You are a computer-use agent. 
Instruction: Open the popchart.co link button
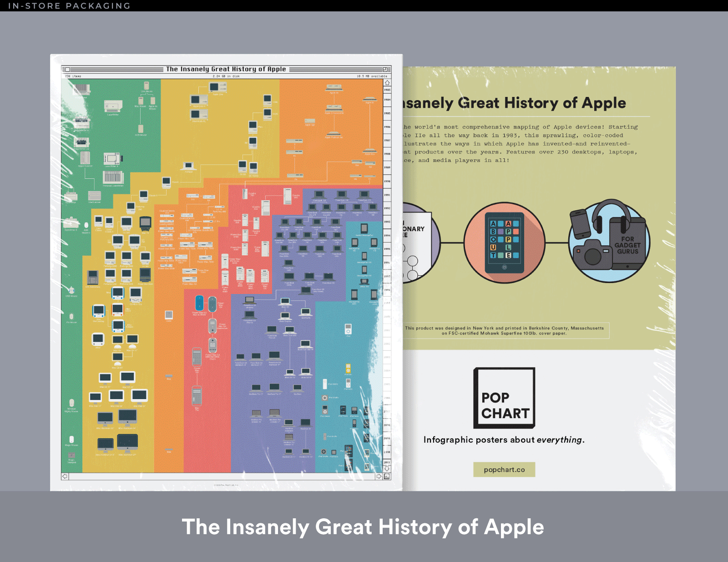tap(504, 470)
